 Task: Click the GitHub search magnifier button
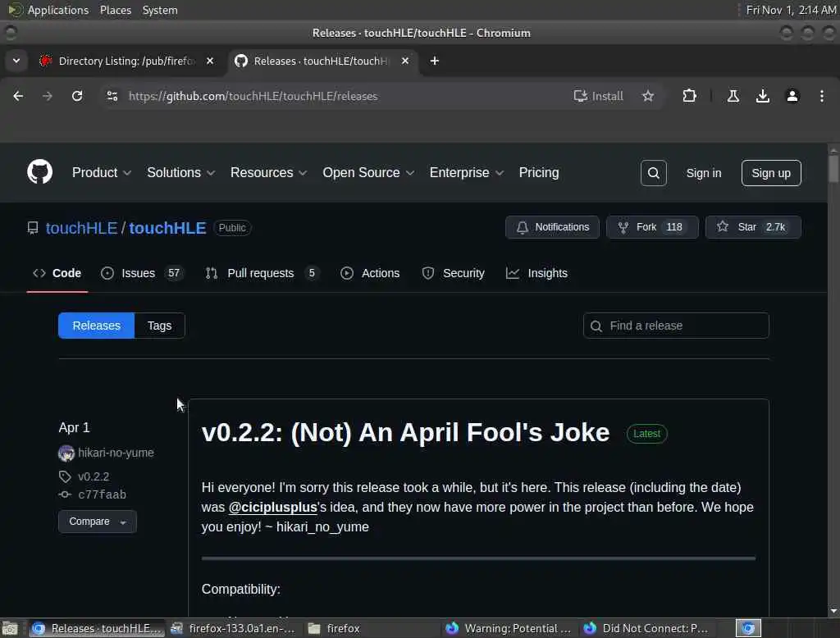click(653, 172)
